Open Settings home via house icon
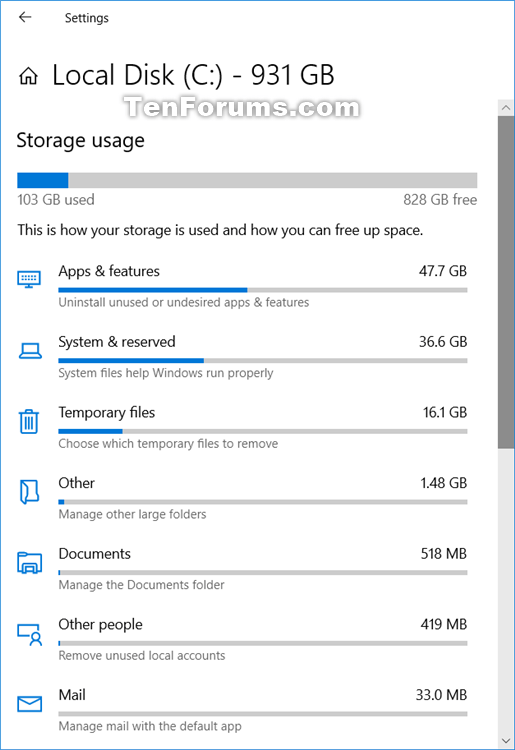This screenshot has height=750, width=515. pyautogui.click(x=28, y=76)
